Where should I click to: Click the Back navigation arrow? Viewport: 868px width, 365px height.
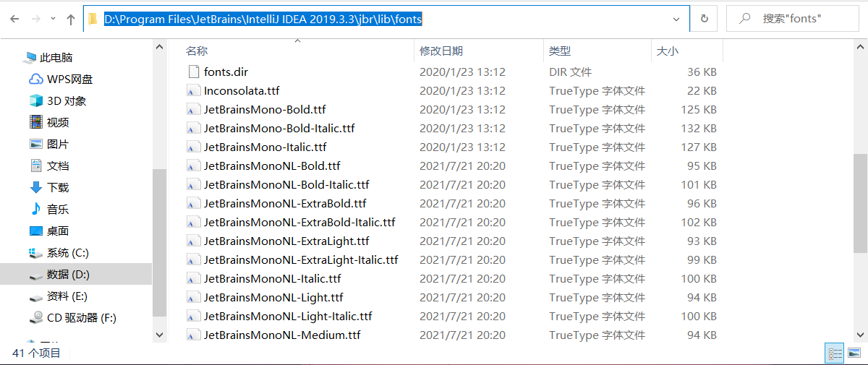(x=14, y=20)
